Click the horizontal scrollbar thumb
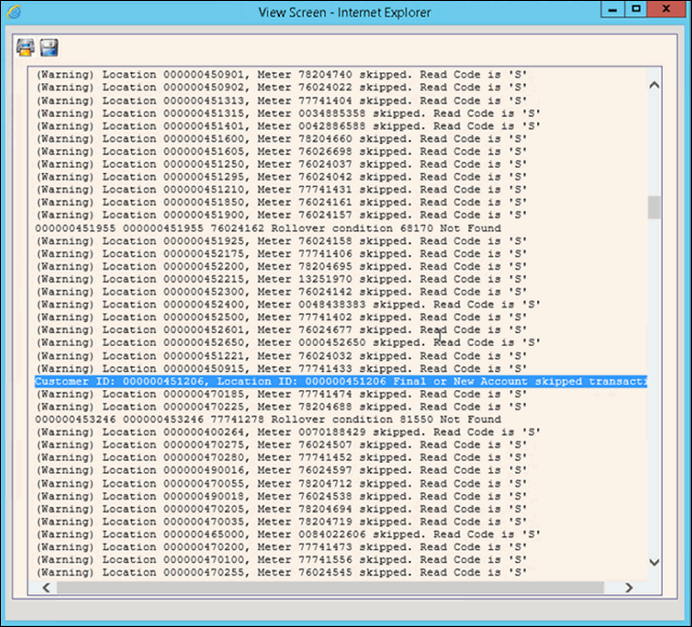The height and width of the screenshot is (627, 692). pos(330,588)
